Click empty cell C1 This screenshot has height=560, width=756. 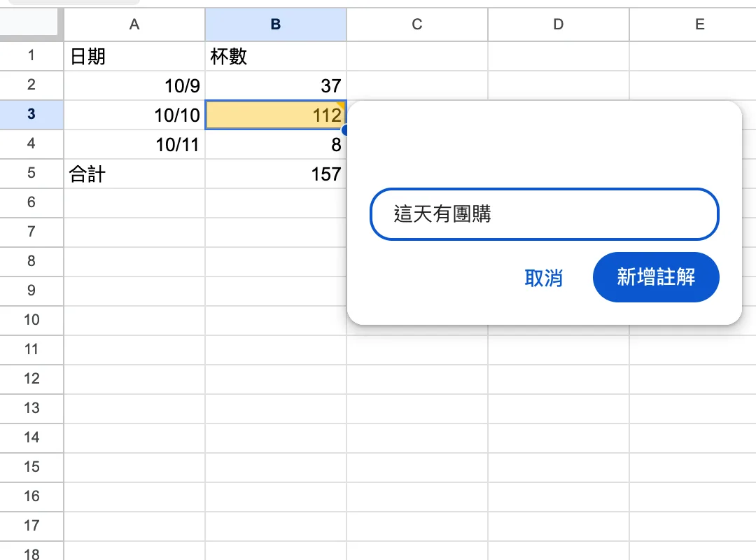[417, 56]
